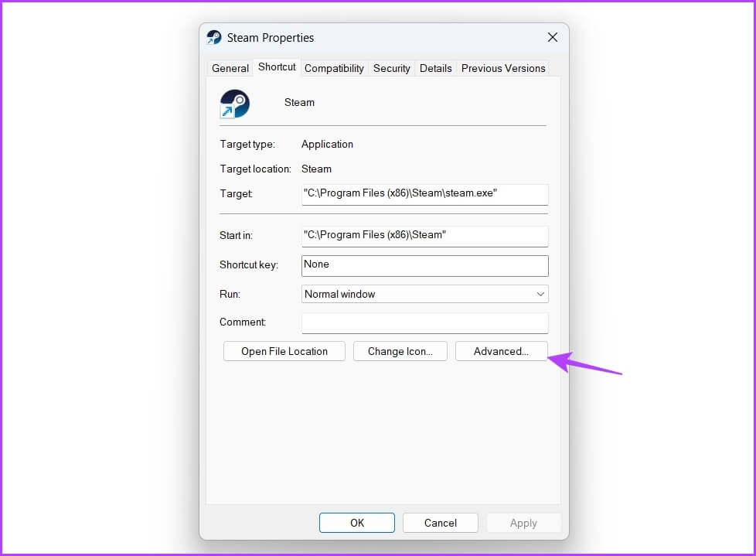Confirm with the OK button
756x556 pixels.
point(357,523)
